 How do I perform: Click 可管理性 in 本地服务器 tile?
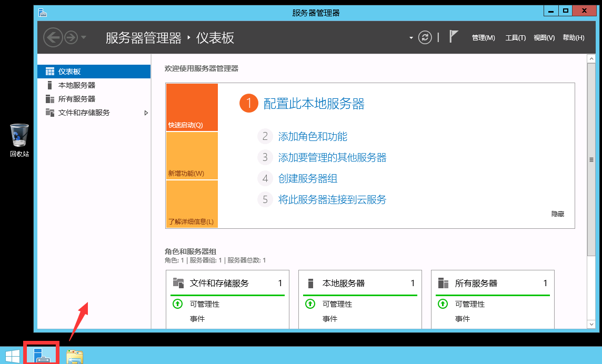coord(337,304)
